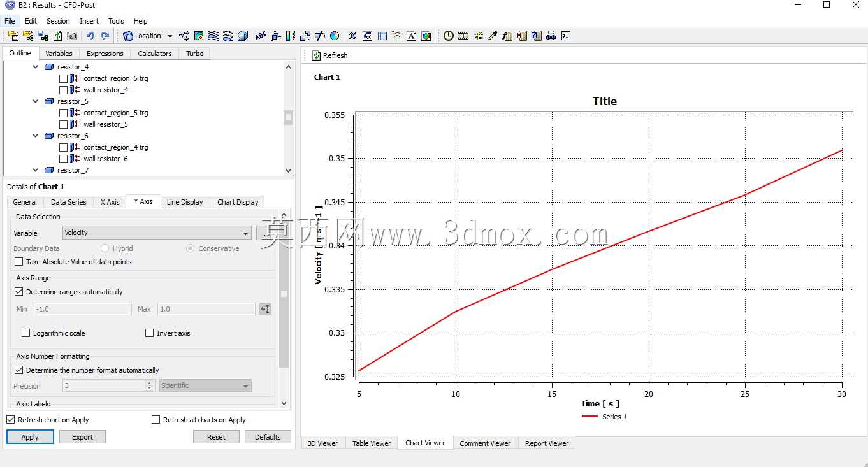Click the Reload results icon
Screen dimensions: 868x467
tap(57, 36)
